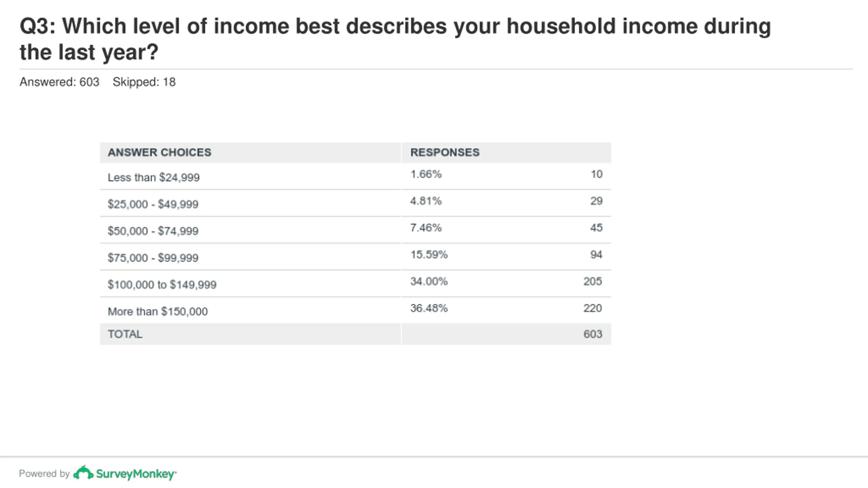Viewport: 868px width, 488px height.
Task: Click the Q3 question title heading
Action: coord(395,39)
